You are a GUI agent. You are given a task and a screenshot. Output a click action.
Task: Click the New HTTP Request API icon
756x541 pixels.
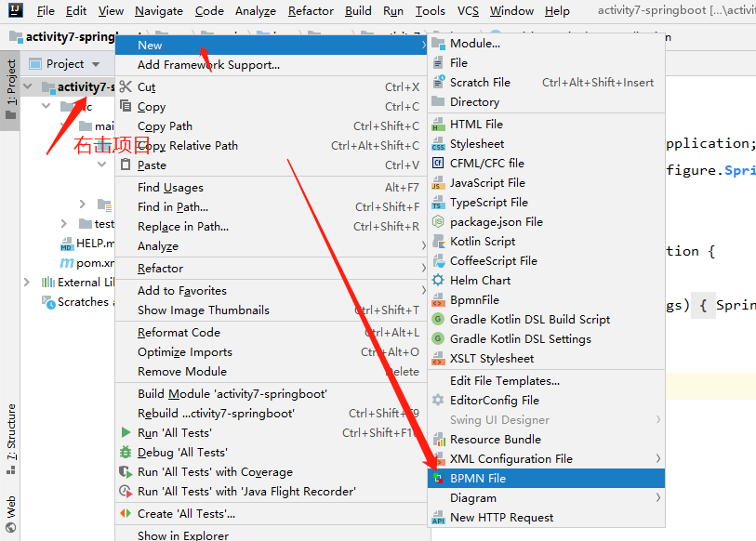pos(438,518)
